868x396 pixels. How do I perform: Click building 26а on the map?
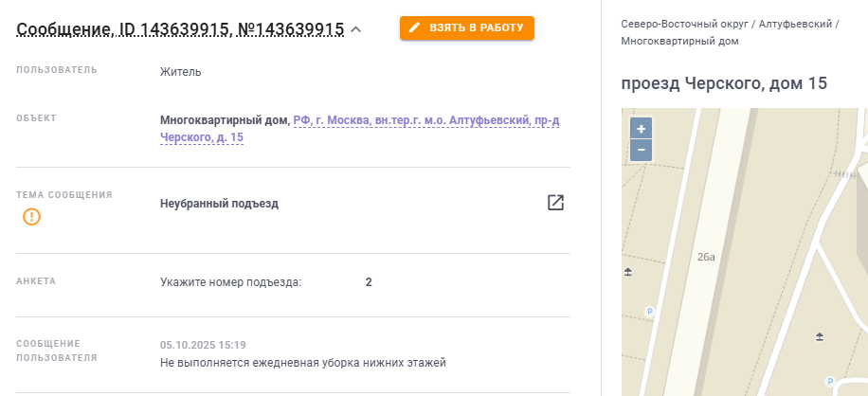705,257
